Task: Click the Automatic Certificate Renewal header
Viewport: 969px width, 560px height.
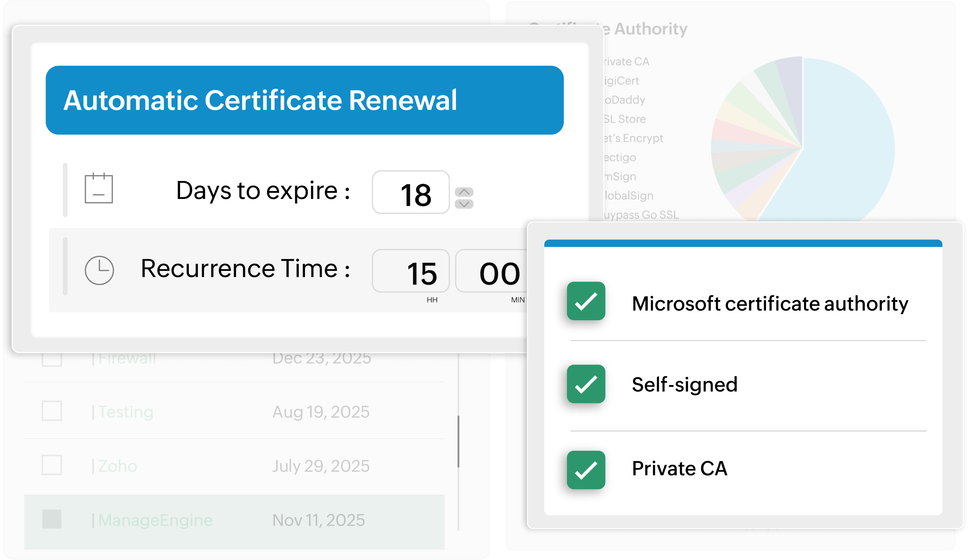Action: pyautogui.click(x=305, y=100)
